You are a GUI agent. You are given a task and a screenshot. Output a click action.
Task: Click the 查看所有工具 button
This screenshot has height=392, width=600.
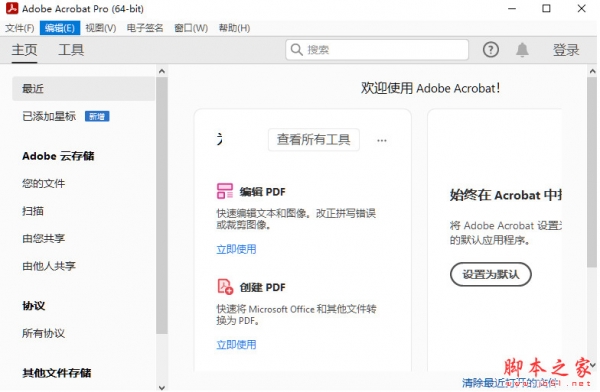coord(314,140)
